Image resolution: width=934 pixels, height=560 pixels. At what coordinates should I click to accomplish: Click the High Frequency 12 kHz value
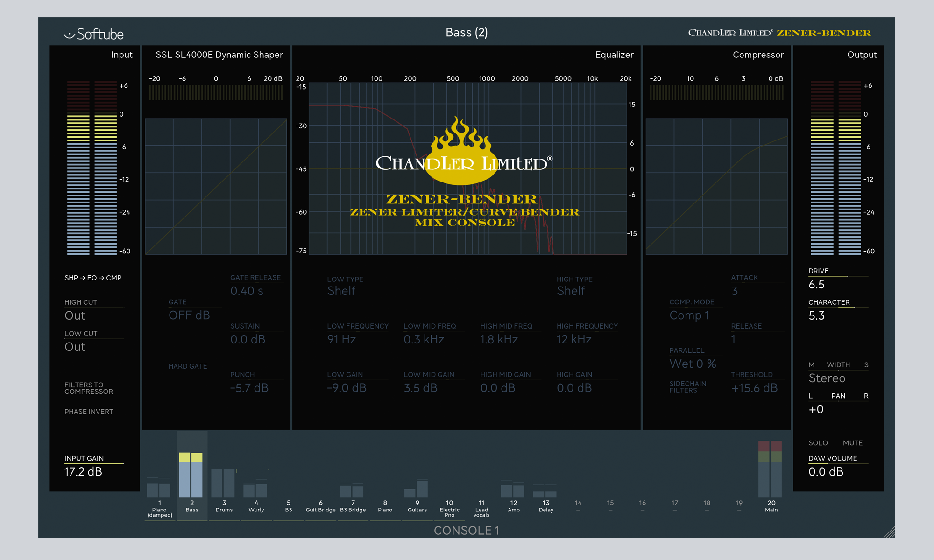click(x=574, y=340)
